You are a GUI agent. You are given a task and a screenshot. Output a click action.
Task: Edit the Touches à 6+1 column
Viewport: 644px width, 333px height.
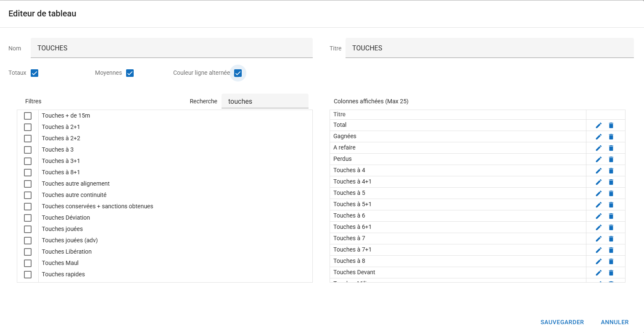tap(599, 227)
